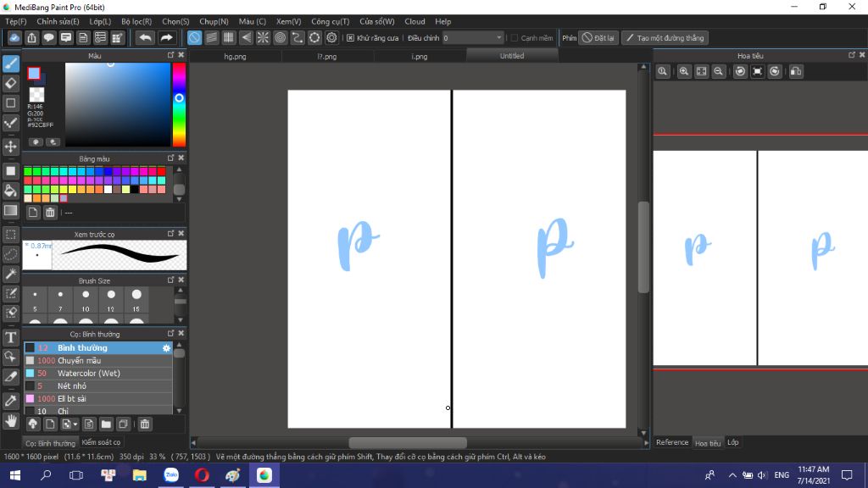Switch to the hg.png tab

(236, 57)
